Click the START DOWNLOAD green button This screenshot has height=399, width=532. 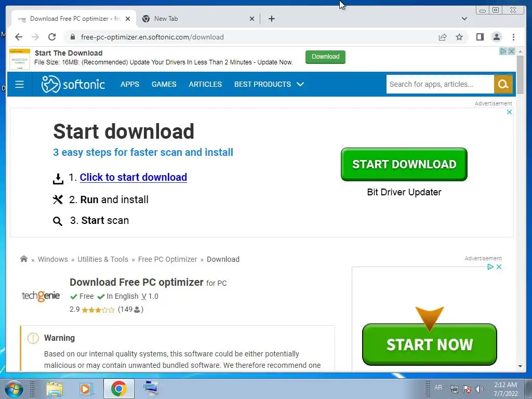404,164
